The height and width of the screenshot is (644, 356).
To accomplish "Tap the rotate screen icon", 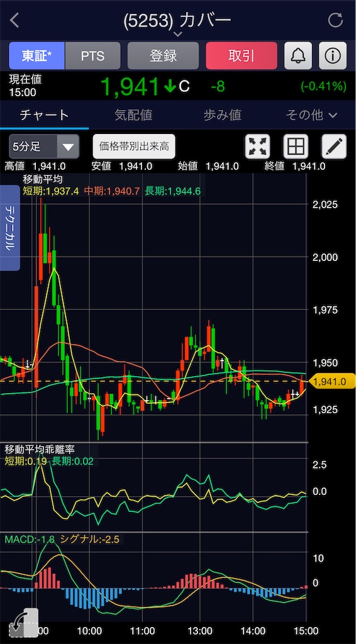I will 24,623.
